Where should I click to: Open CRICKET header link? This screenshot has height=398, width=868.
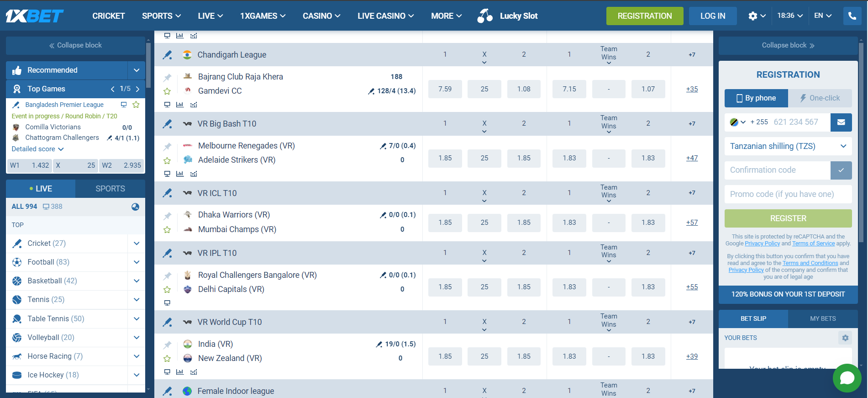pyautogui.click(x=109, y=16)
